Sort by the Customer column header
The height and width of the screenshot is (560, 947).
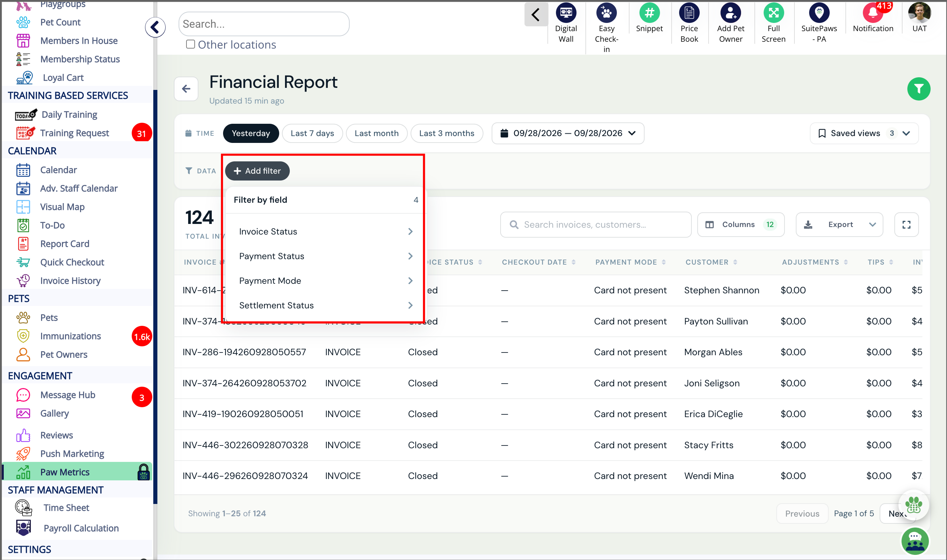[711, 262]
